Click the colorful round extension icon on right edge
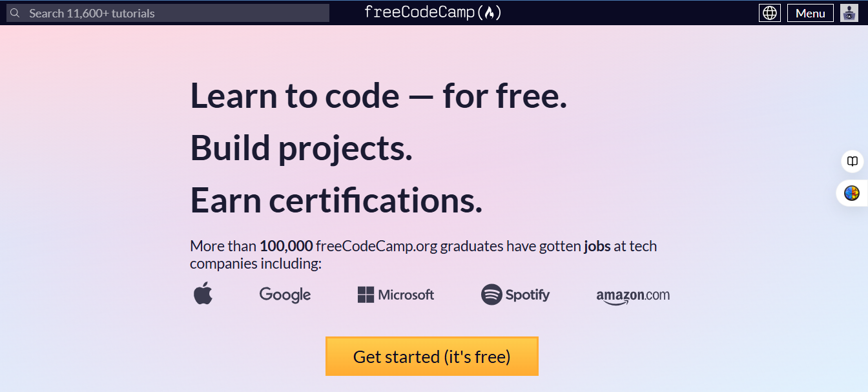Screen dimensions: 868x392 pos(852,193)
